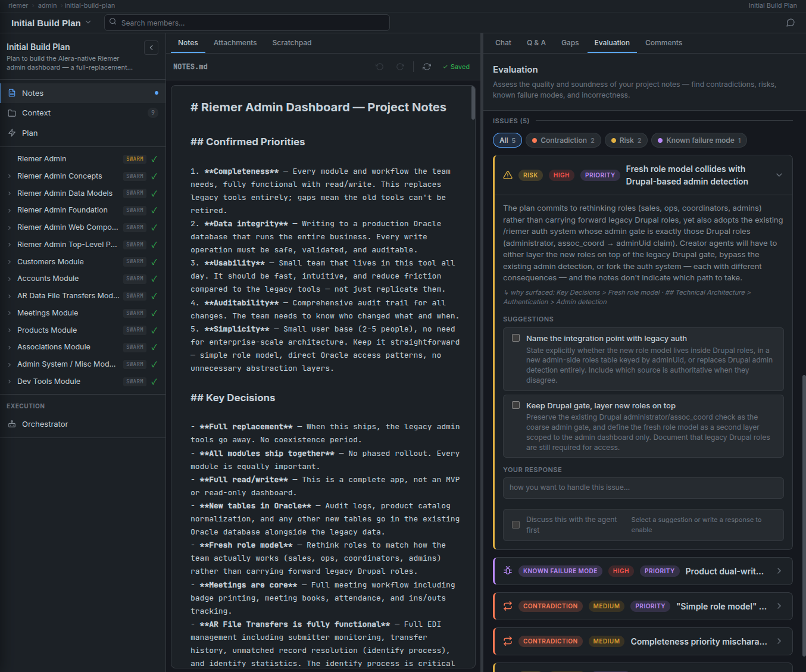Click the redo icon in NOTES.md toolbar
Image resolution: width=806 pixels, height=672 pixels.
(400, 67)
